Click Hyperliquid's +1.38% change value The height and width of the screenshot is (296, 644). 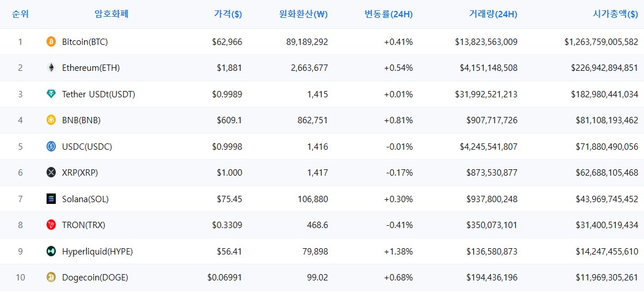[x=398, y=251]
